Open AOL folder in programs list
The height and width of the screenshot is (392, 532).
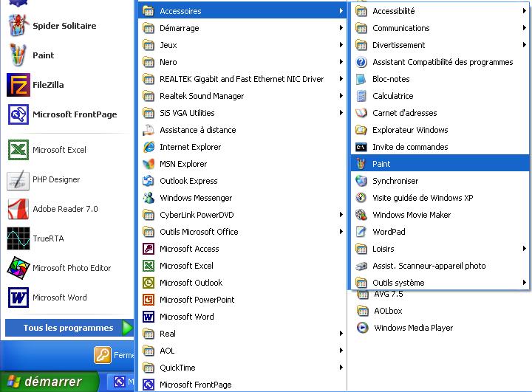(x=242, y=351)
